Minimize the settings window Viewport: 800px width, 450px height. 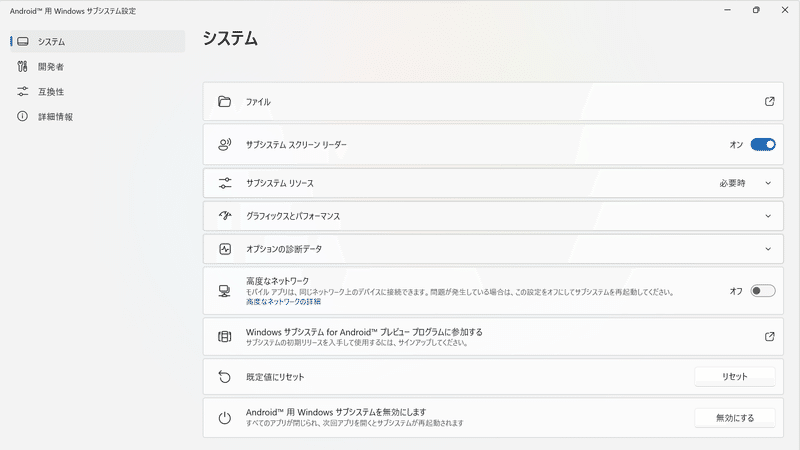728,10
